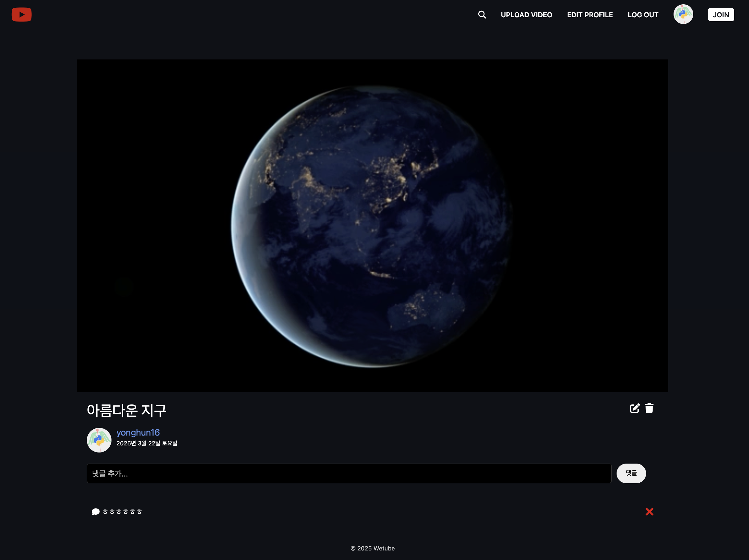
Task: Click the ㅎㅎㅎㅎㅎㅎ comment text
Action: click(122, 512)
